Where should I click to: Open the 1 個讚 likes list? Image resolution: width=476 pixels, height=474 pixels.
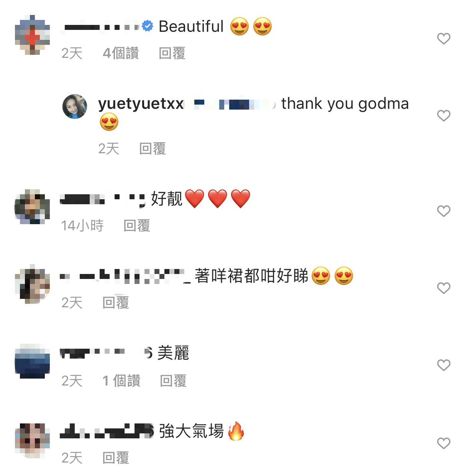pos(121,381)
